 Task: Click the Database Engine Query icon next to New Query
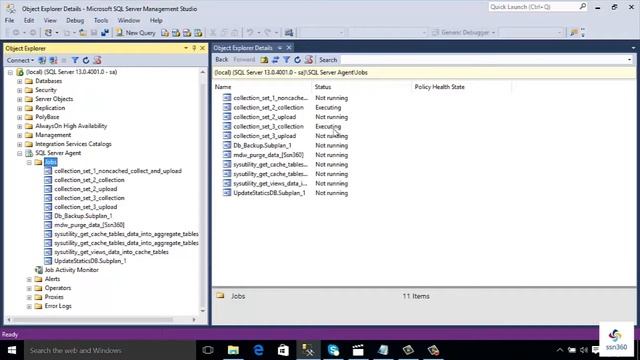point(165,33)
